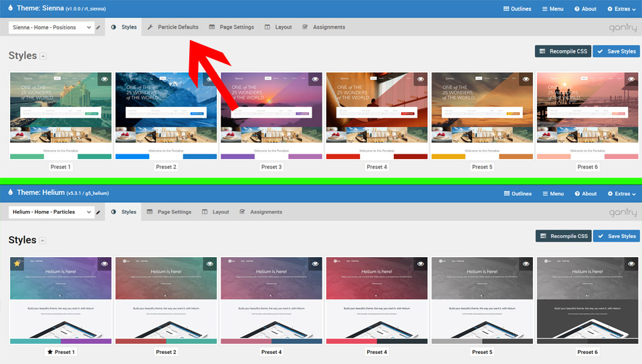The height and width of the screenshot is (364, 642).
Task: Click the gantry logo in the Sienna panel
Action: pos(623,27)
